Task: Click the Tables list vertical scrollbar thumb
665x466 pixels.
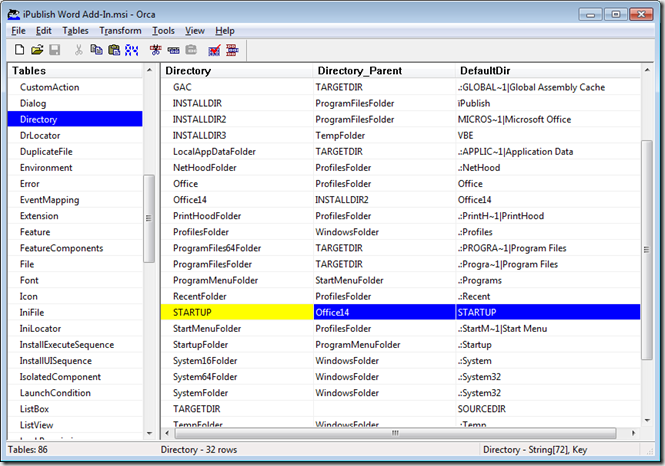Action: coord(149,218)
